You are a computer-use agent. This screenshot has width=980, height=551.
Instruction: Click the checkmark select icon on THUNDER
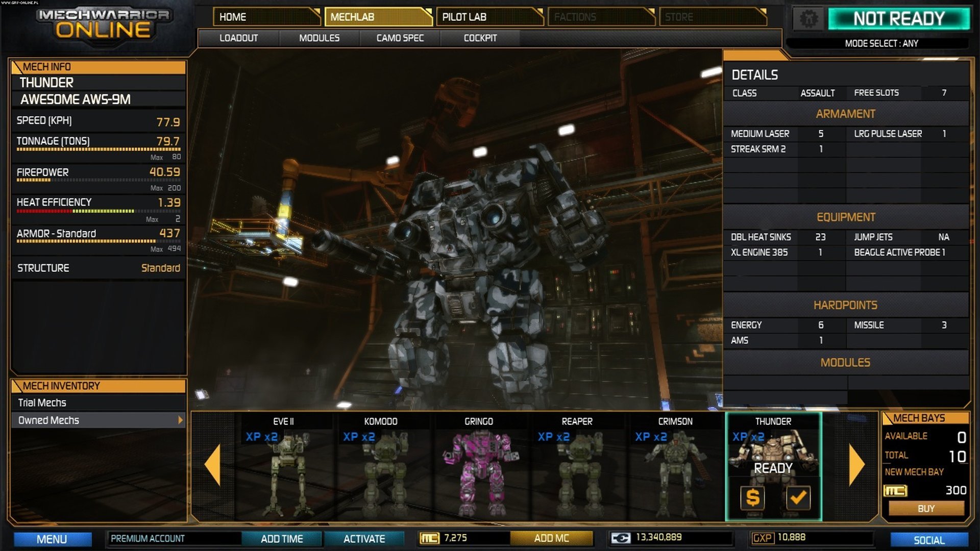click(798, 497)
